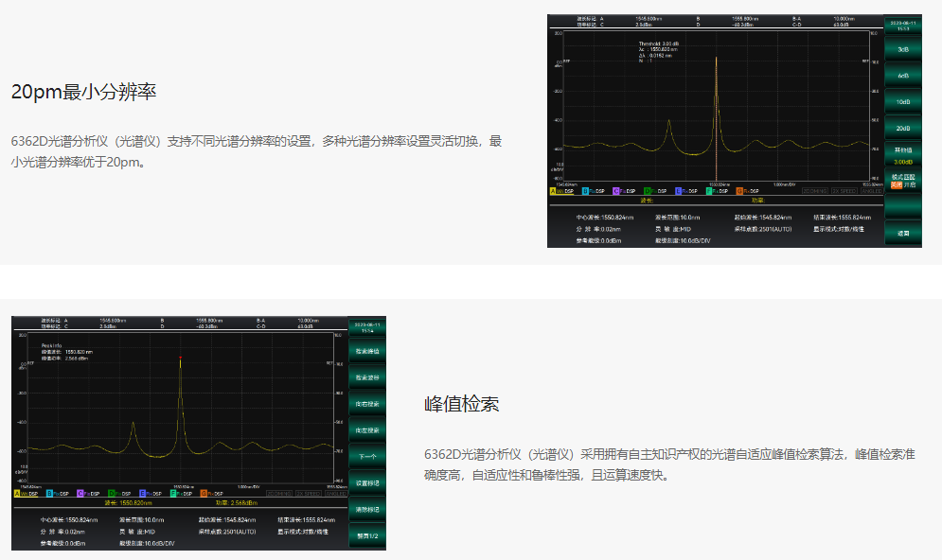Screen dimensions: 942x560
Task: Toggle 2X SPEED indicator in the lower screenshot
Action: coord(308,494)
